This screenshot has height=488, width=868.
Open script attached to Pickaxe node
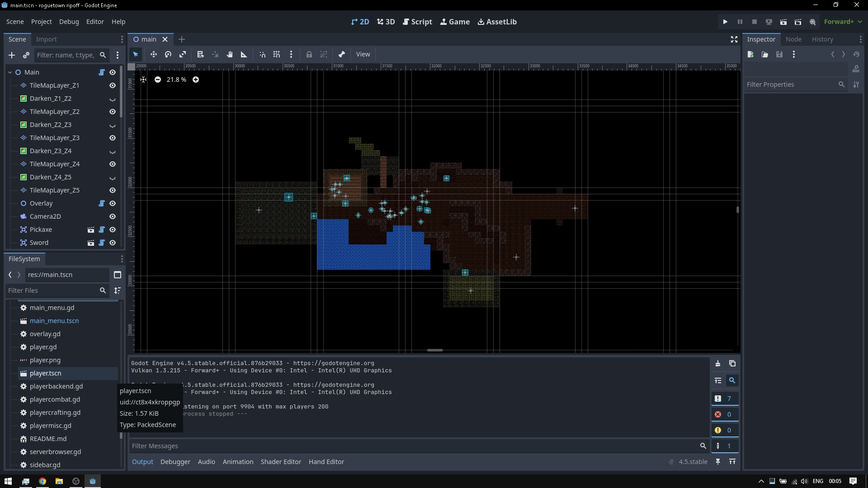(x=102, y=230)
